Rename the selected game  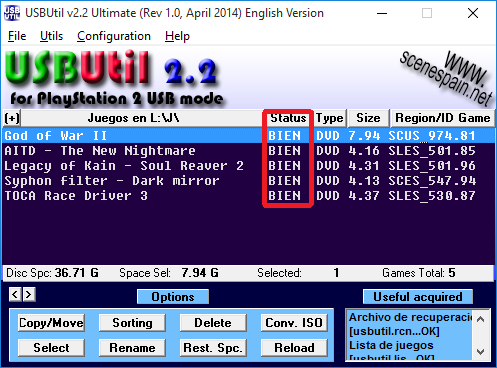point(132,348)
